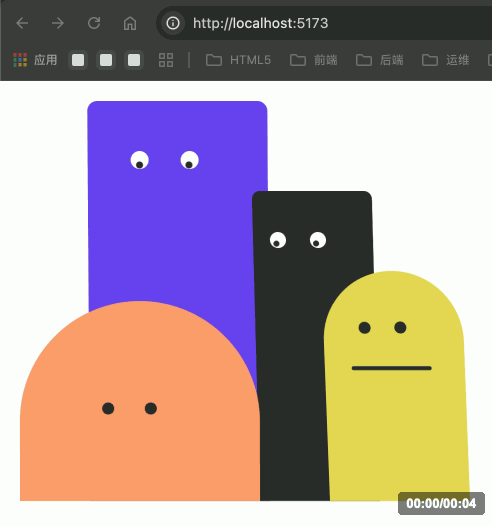This screenshot has height=526, width=492.
Task: Click the tab groups grid icon
Action: [x=166, y=60]
